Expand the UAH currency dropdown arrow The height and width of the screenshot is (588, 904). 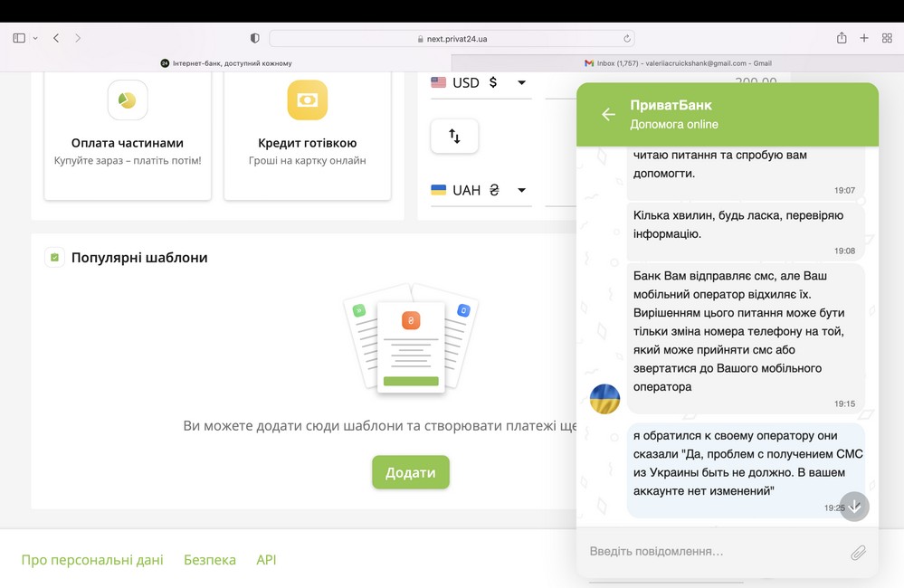521,190
